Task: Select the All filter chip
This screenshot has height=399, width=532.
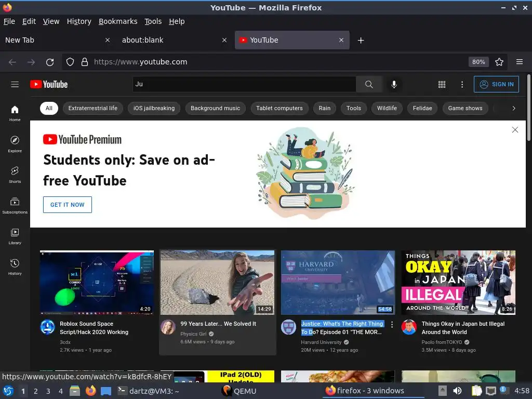Action: [x=49, y=108]
